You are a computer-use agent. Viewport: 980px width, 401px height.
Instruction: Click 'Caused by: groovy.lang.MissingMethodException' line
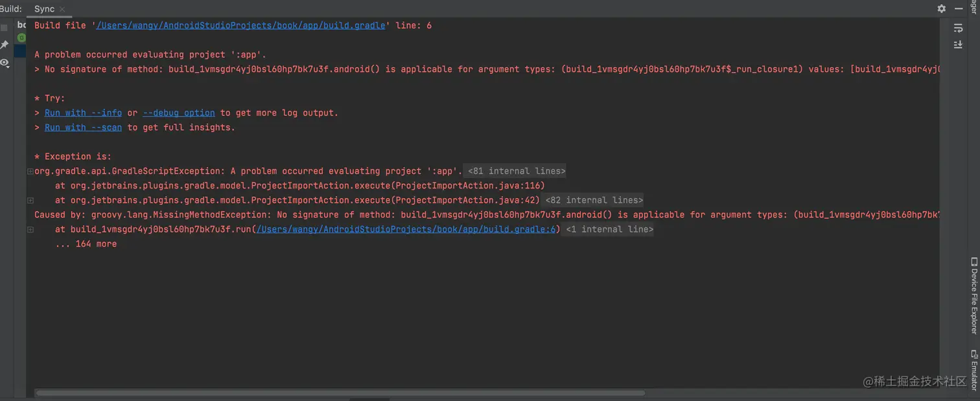click(x=487, y=215)
